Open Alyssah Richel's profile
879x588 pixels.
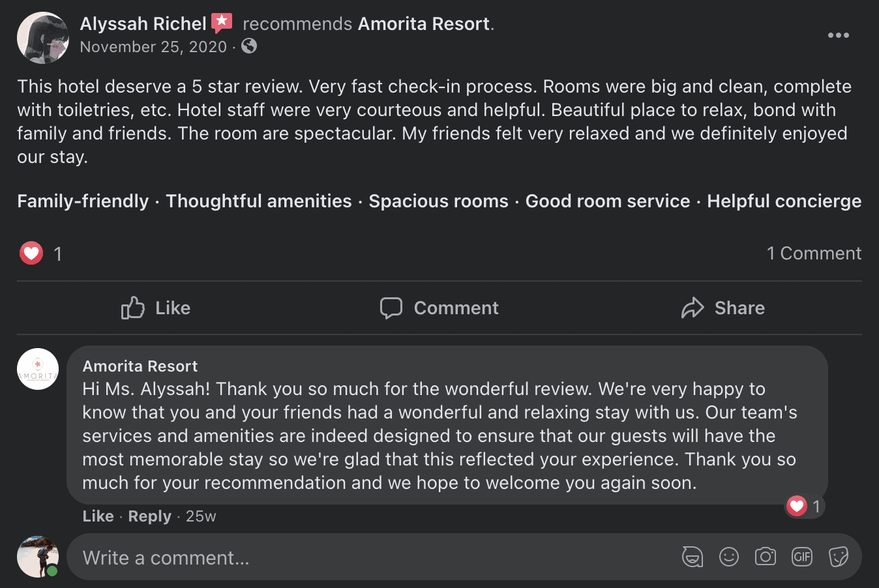tap(143, 22)
